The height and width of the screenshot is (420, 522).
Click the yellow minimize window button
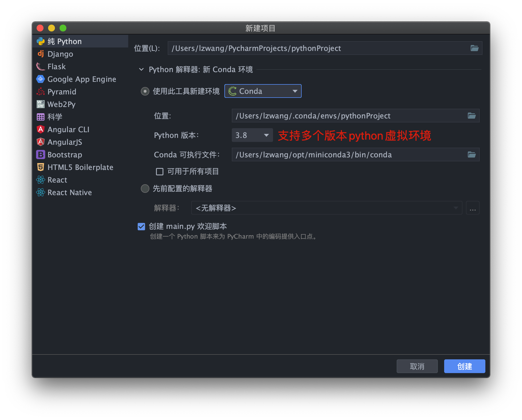[x=52, y=28]
